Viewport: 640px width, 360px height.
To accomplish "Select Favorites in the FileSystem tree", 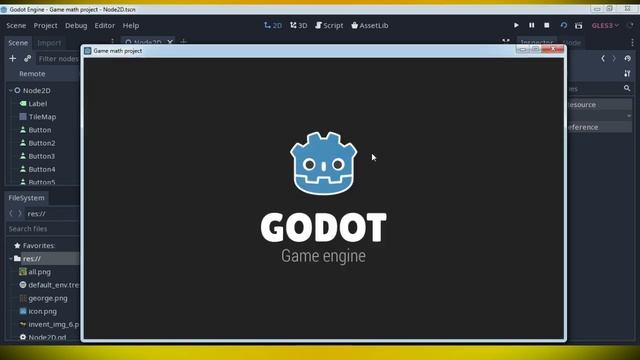I will click(x=39, y=246).
